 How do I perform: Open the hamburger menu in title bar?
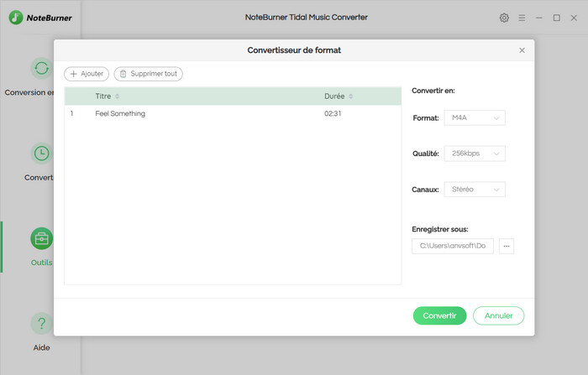tap(522, 18)
